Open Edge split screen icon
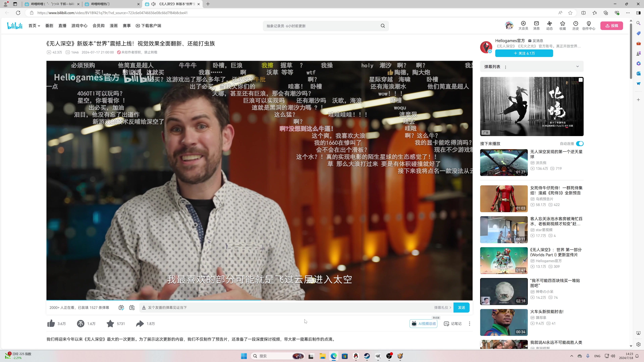The width and height of the screenshot is (644, 362). tap(583, 13)
